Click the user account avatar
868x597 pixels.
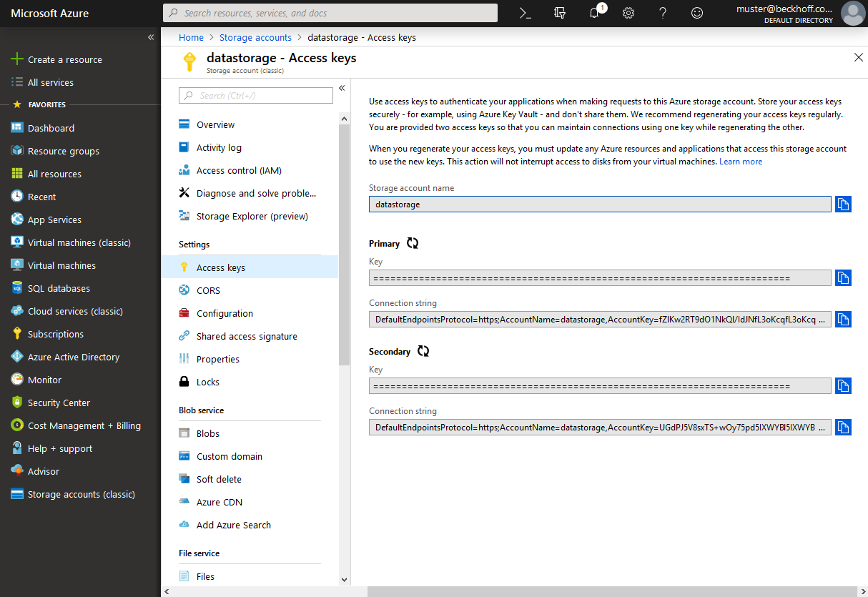tap(852, 13)
